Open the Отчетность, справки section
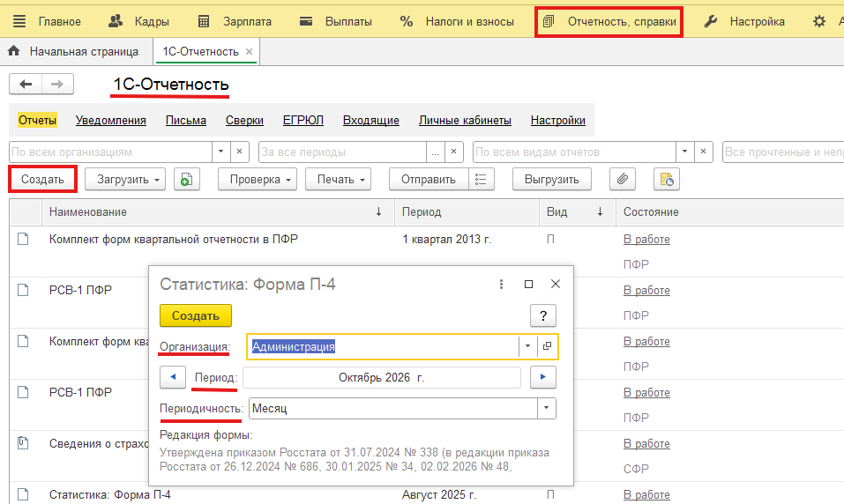 click(609, 22)
